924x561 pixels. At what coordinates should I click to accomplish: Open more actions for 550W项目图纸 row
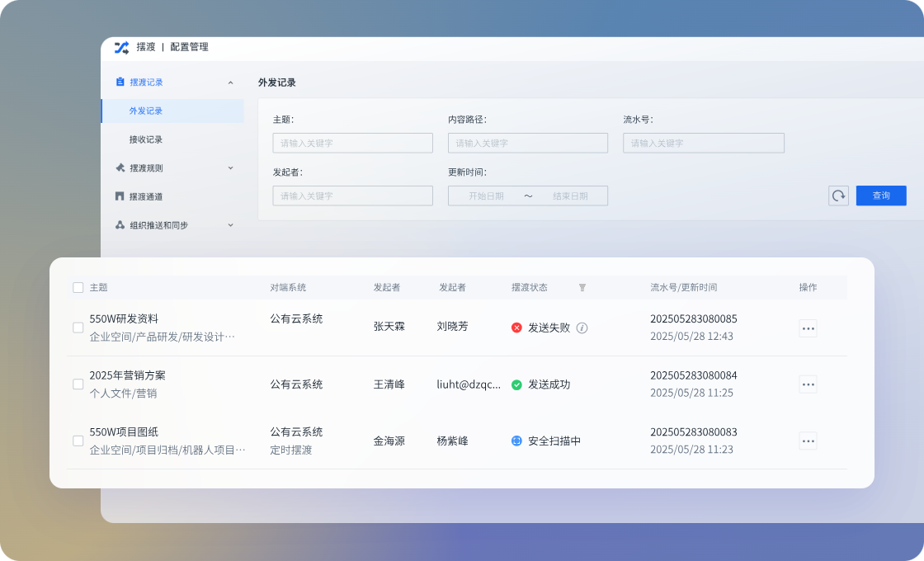click(x=808, y=441)
